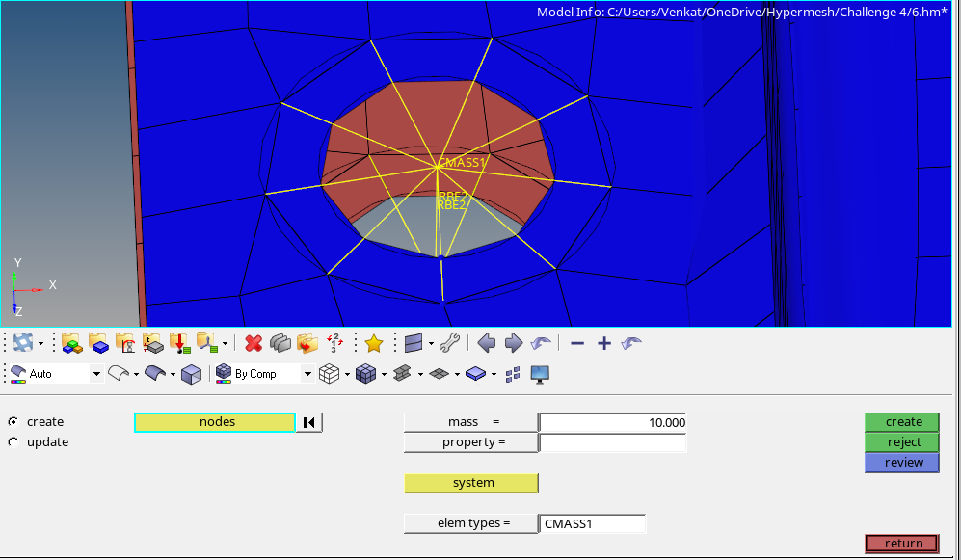Click the elem types CMASS1 selector

pyautogui.click(x=592, y=522)
